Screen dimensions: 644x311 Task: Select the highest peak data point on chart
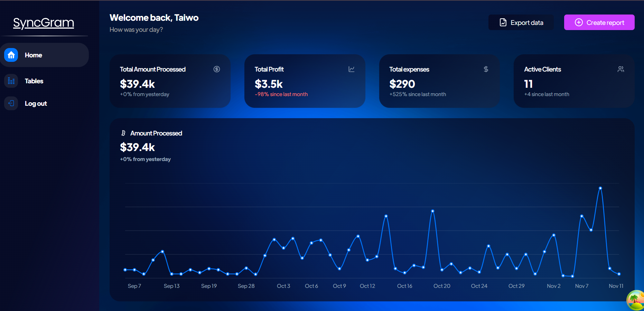pyautogui.click(x=600, y=188)
